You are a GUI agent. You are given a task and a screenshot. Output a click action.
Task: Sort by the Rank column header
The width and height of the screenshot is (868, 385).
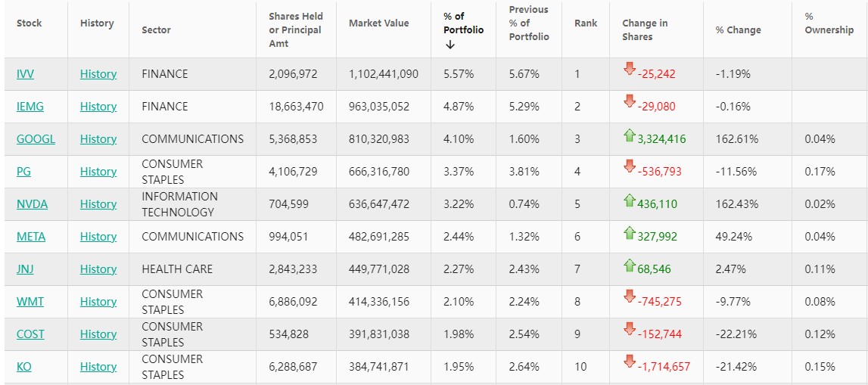586,23
